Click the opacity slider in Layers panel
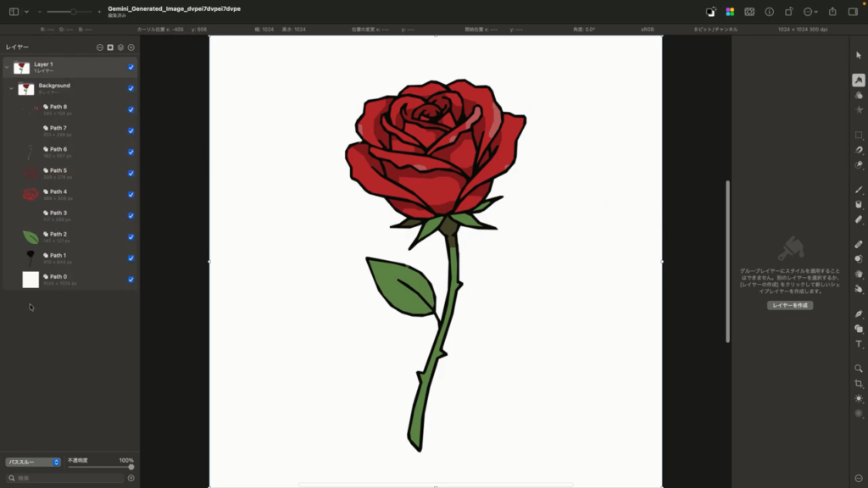The image size is (868, 488). (x=100, y=467)
